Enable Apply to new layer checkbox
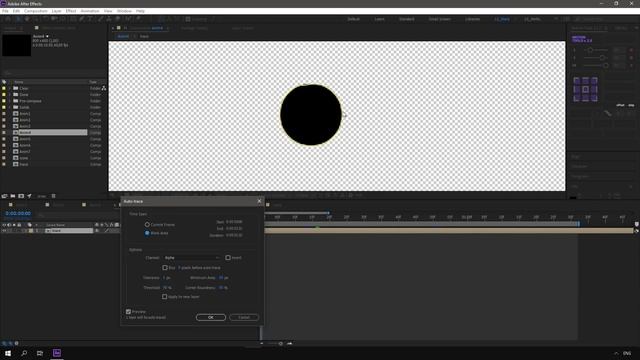 tap(164, 297)
